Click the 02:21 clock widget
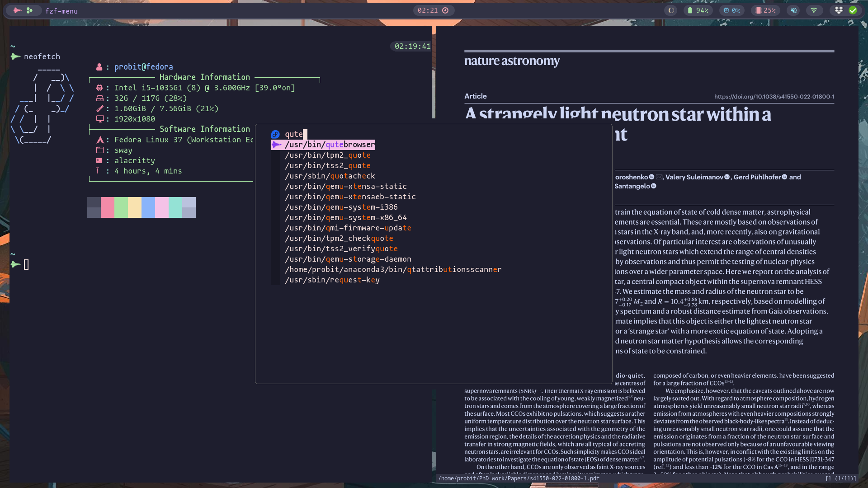 (433, 10)
